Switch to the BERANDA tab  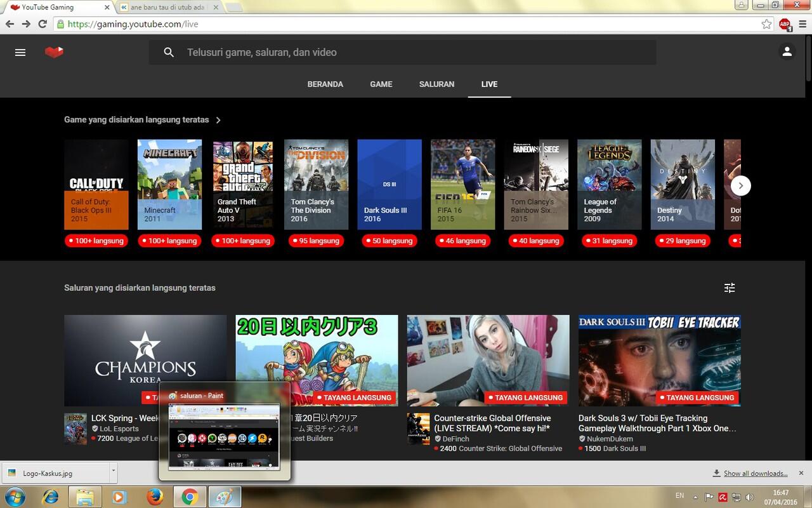325,84
